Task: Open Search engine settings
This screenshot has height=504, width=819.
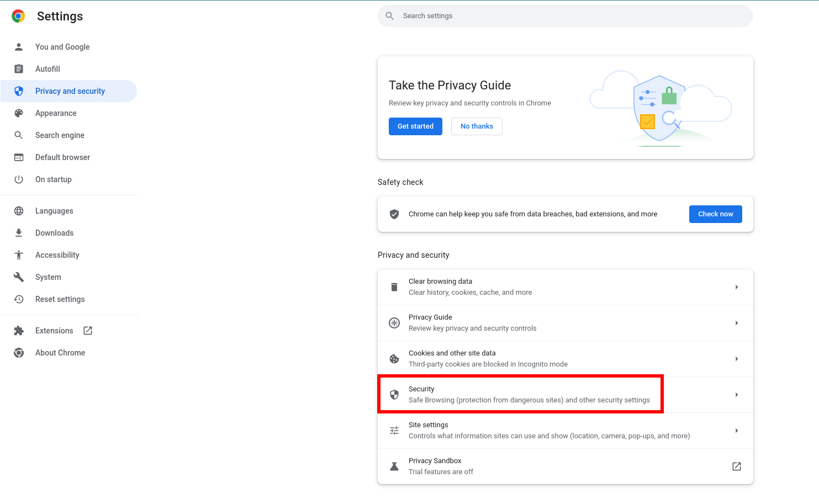Action: 68,135
